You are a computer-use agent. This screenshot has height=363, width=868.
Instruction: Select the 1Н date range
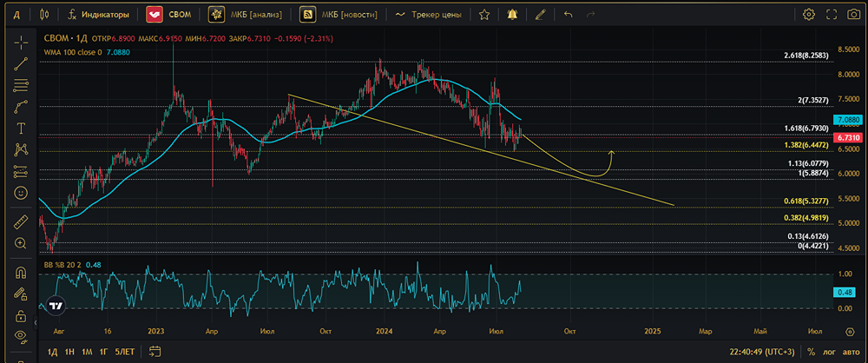(x=69, y=352)
